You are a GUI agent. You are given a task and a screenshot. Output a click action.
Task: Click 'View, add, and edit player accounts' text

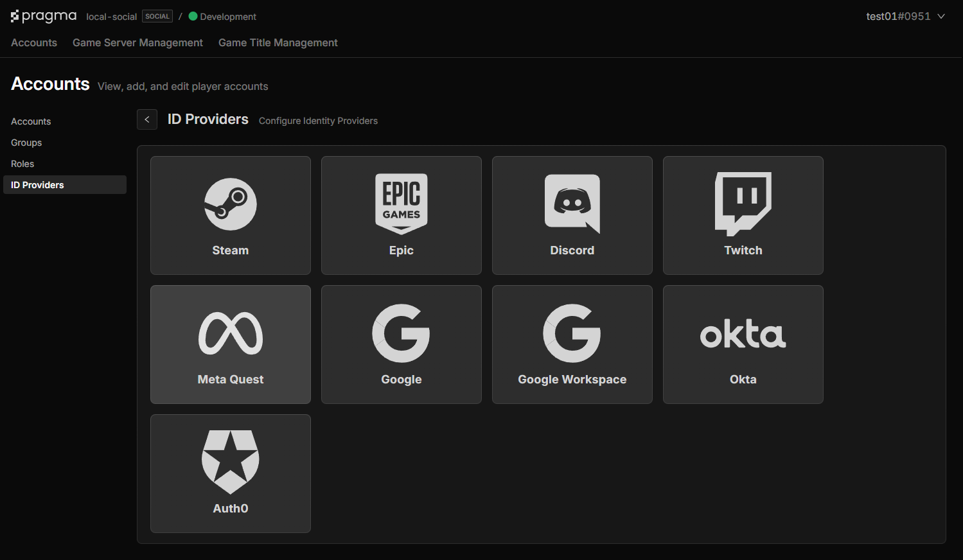pyautogui.click(x=183, y=86)
